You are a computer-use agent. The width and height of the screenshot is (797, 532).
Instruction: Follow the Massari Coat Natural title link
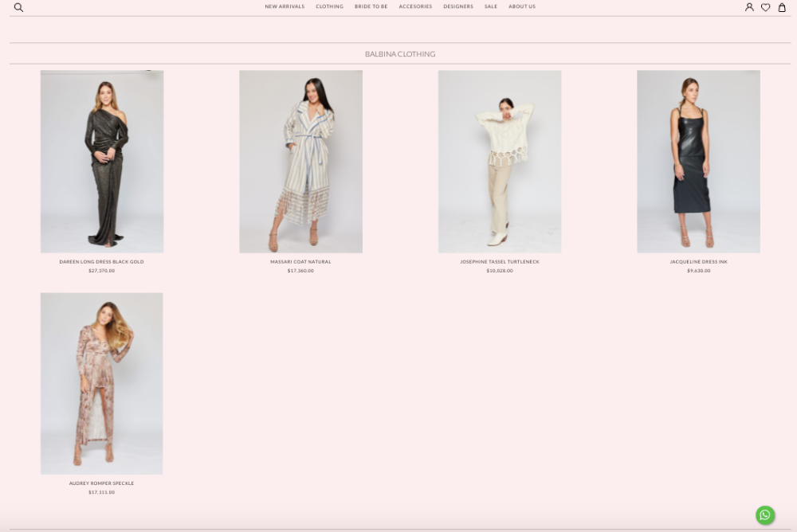click(300, 261)
